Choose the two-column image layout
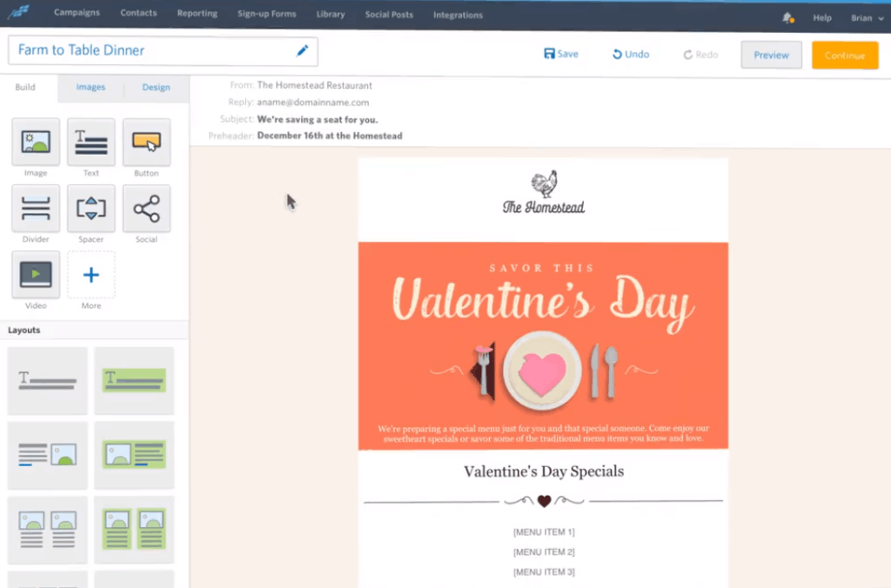The image size is (891, 588). tap(48, 530)
